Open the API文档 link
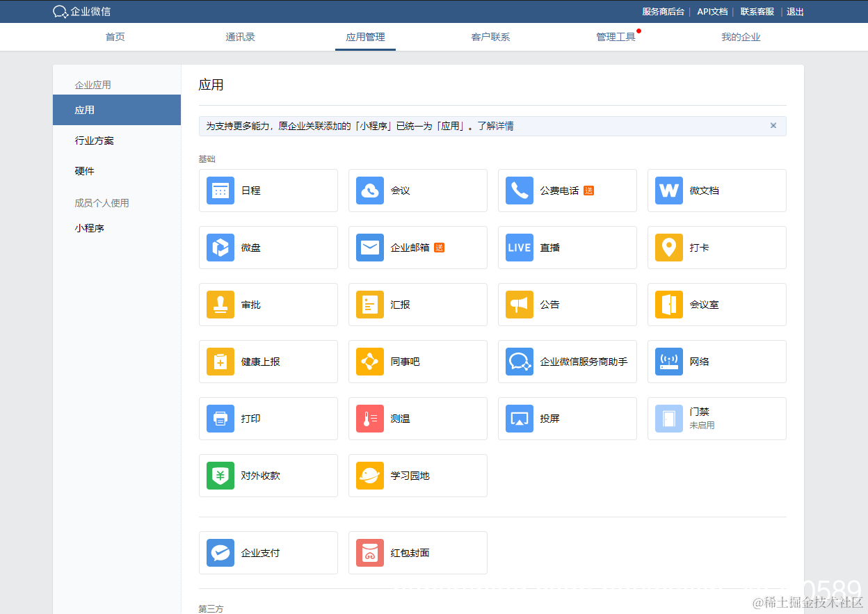The image size is (868, 614). pos(713,12)
